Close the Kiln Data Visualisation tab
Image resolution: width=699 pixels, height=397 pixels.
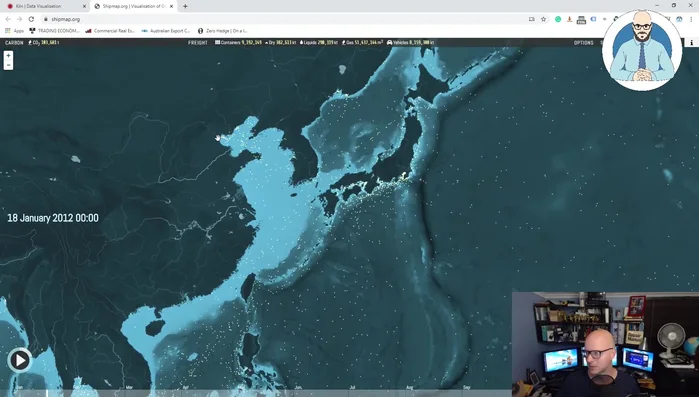84,6
